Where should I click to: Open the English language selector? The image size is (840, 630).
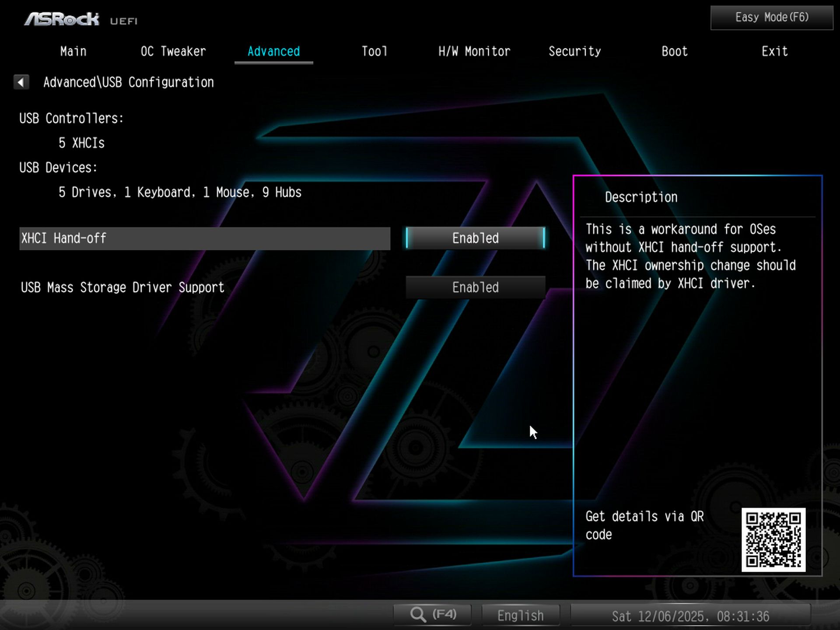point(520,615)
